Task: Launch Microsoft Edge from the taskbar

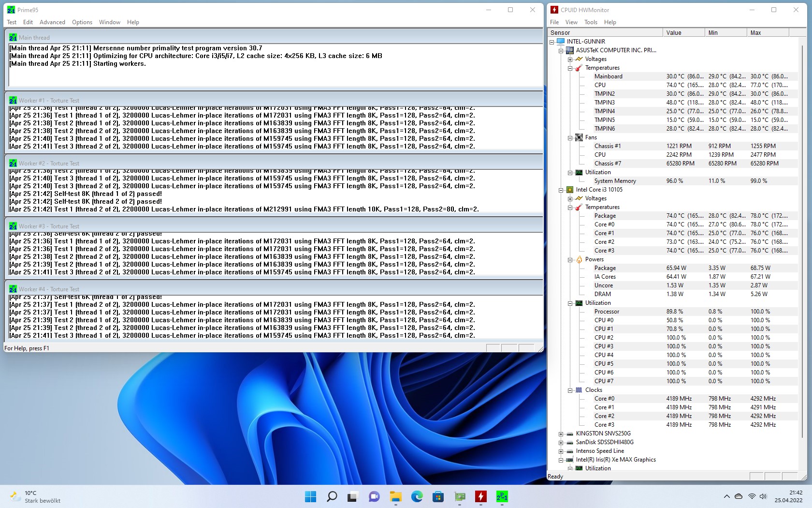Action: coord(417,496)
